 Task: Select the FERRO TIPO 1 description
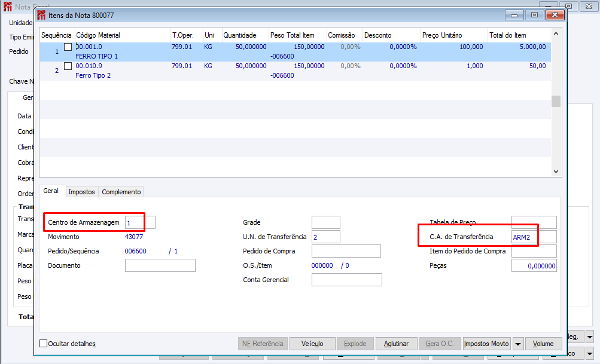[x=96, y=56]
